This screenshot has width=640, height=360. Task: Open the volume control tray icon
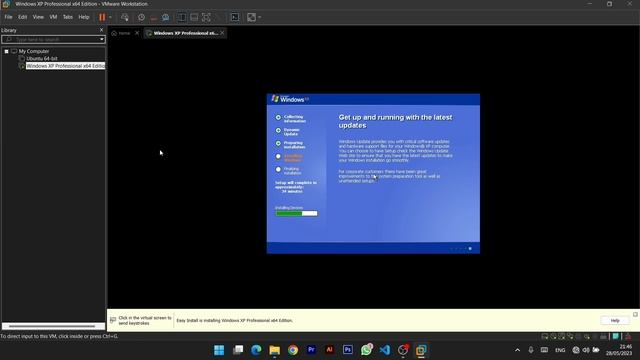[586, 350]
